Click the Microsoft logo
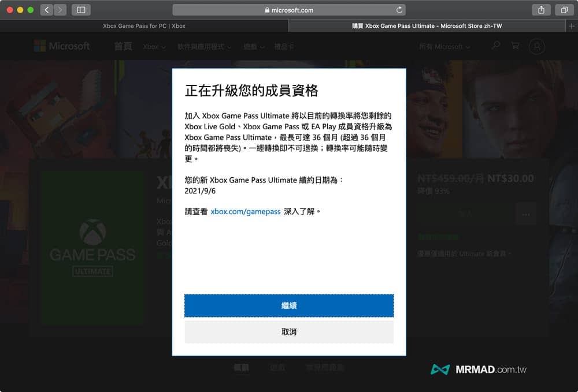The height and width of the screenshot is (392, 578). (62, 46)
